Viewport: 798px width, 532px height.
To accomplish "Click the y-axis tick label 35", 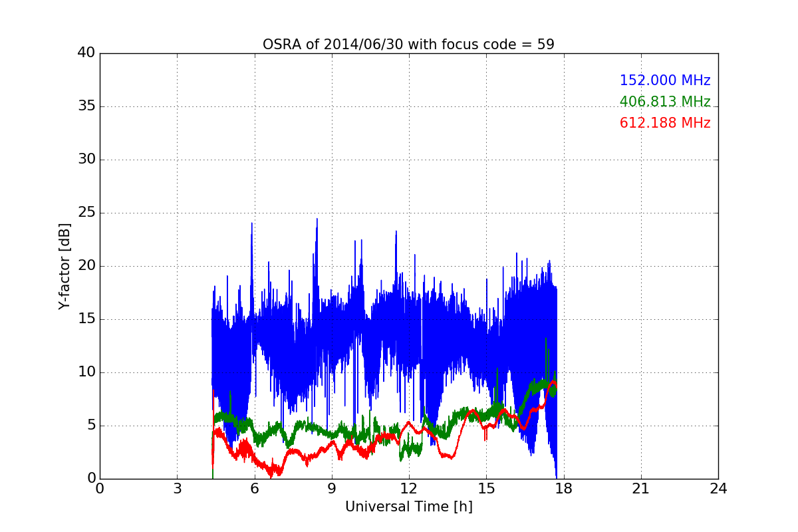I will pyautogui.click(x=86, y=106).
